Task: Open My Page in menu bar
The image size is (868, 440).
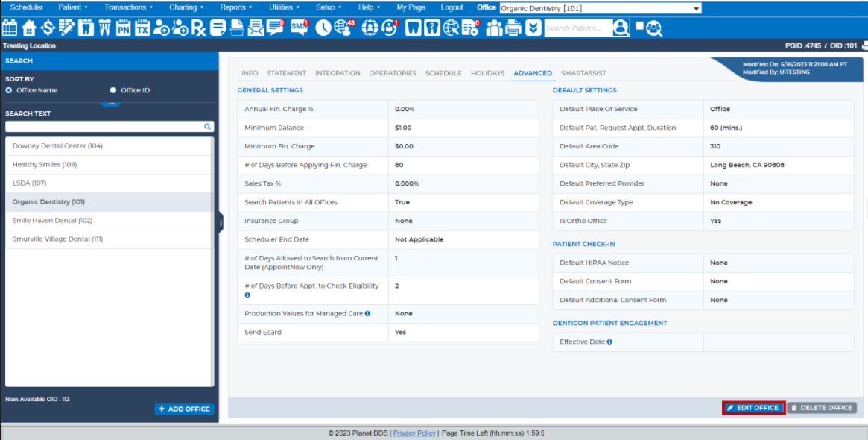Action: coord(411,7)
